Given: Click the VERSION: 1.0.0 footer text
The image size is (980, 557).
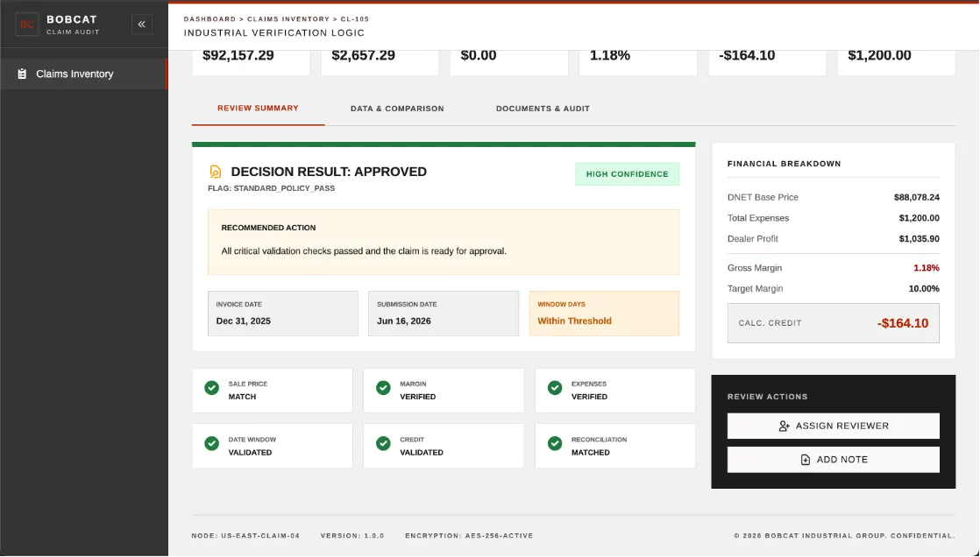Looking at the screenshot, I should pos(352,536).
